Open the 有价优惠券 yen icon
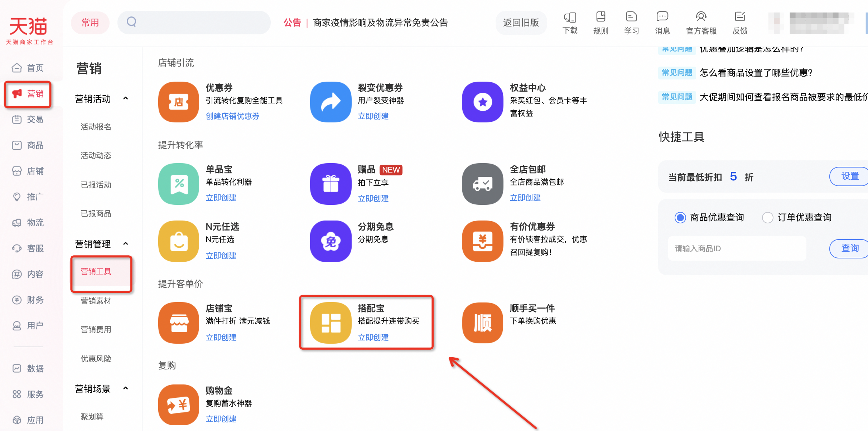Screen dimensions: 868x431 [483, 241]
